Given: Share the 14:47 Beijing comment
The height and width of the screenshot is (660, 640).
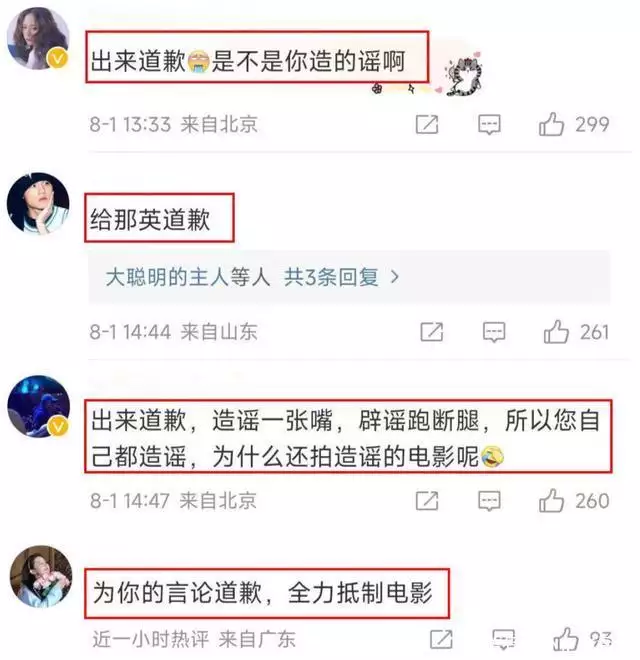Looking at the screenshot, I should click(427, 501).
